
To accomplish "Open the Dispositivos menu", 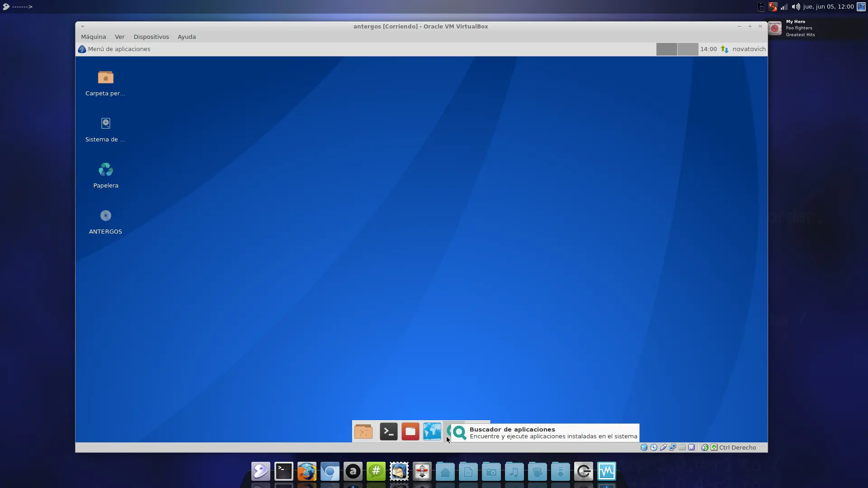I will click(151, 37).
